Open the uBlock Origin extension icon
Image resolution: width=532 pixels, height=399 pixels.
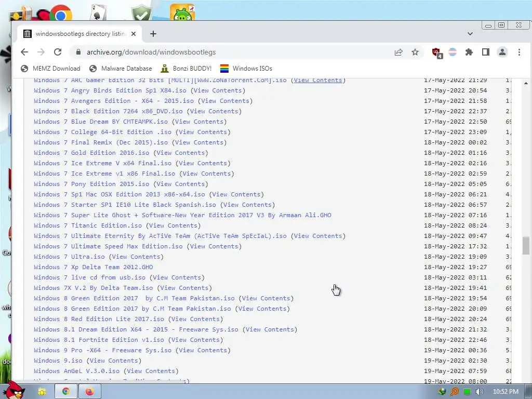click(436, 52)
